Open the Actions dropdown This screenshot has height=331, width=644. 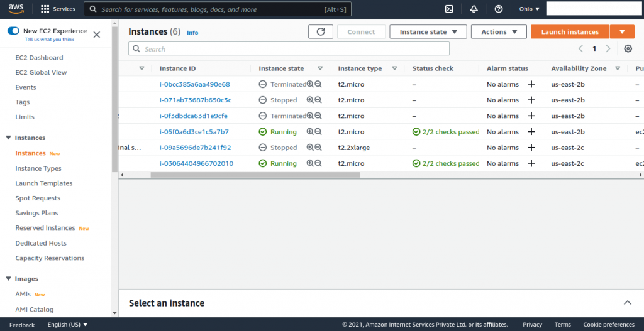click(499, 31)
